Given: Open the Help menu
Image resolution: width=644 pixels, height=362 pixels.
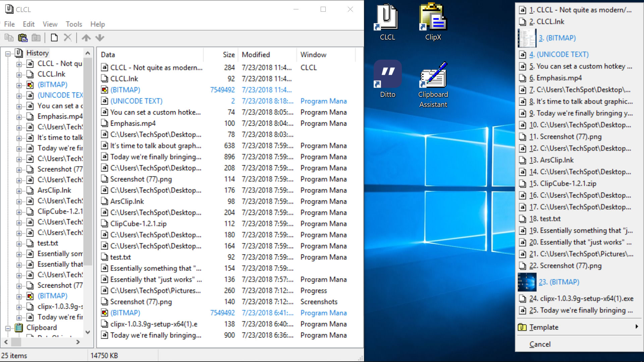Looking at the screenshot, I should click(x=98, y=24).
